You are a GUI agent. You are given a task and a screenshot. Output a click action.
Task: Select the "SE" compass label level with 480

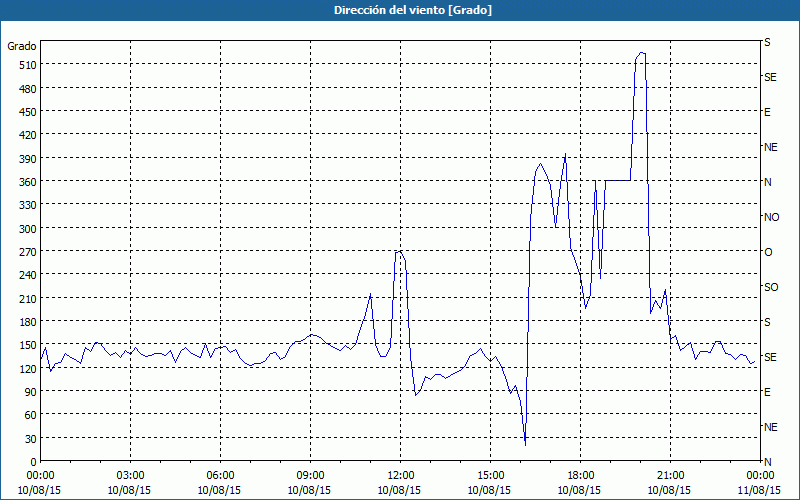[770, 78]
